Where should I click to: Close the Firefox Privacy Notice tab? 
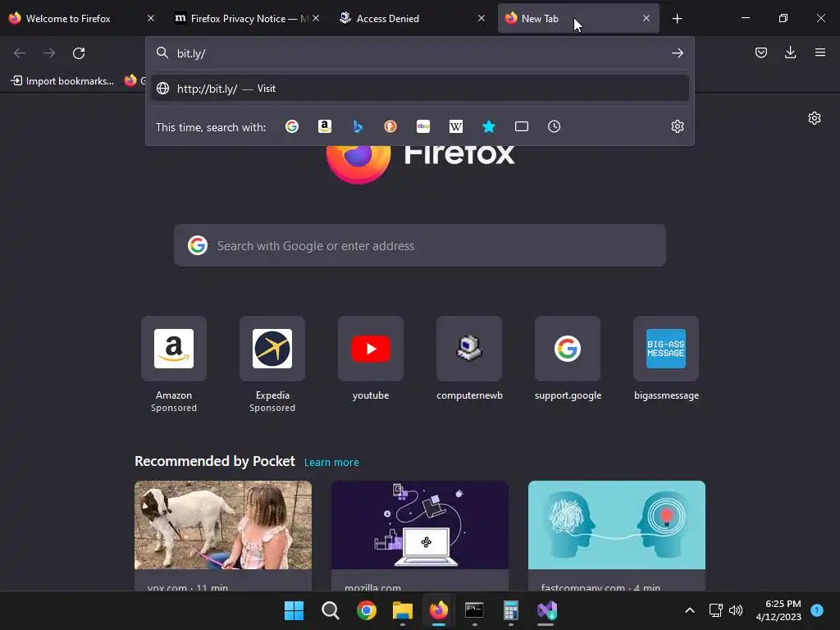[316, 18]
